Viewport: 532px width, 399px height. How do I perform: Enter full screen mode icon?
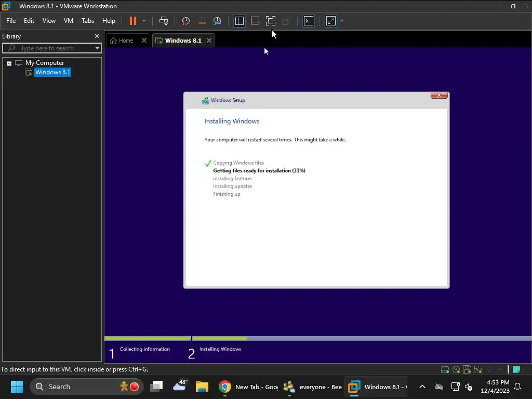[x=270, y=21]
